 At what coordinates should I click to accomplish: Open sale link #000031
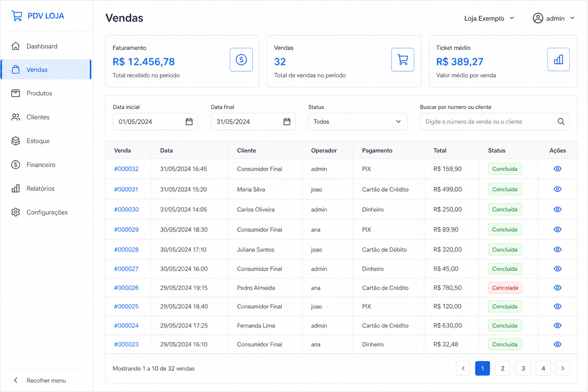(126, 189)
